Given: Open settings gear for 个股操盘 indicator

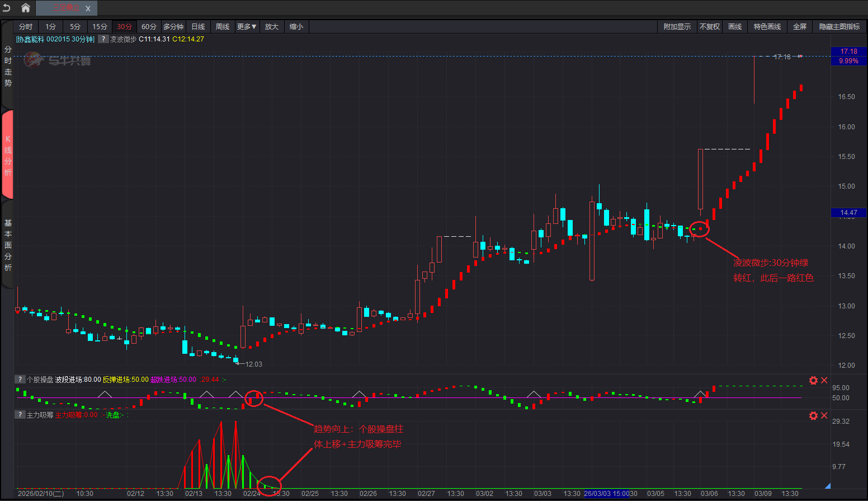Looking at the screenshot, I should [x=813, y=381].
